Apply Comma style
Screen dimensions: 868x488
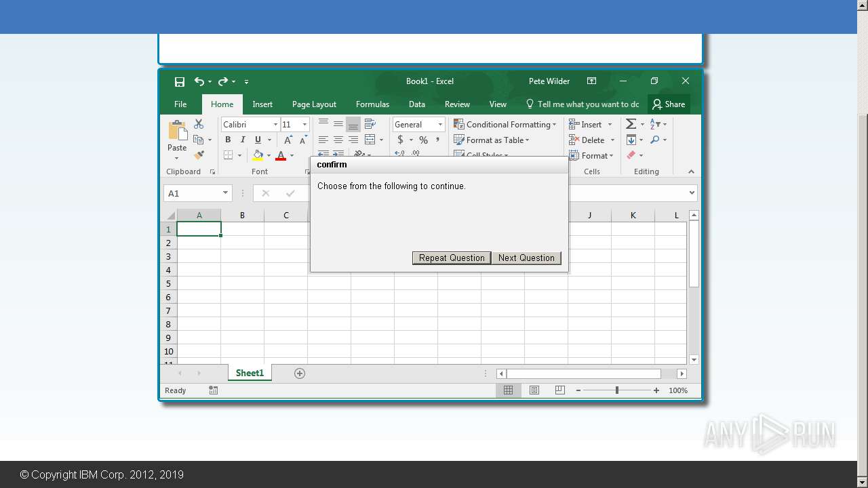[x=438, y=140]
